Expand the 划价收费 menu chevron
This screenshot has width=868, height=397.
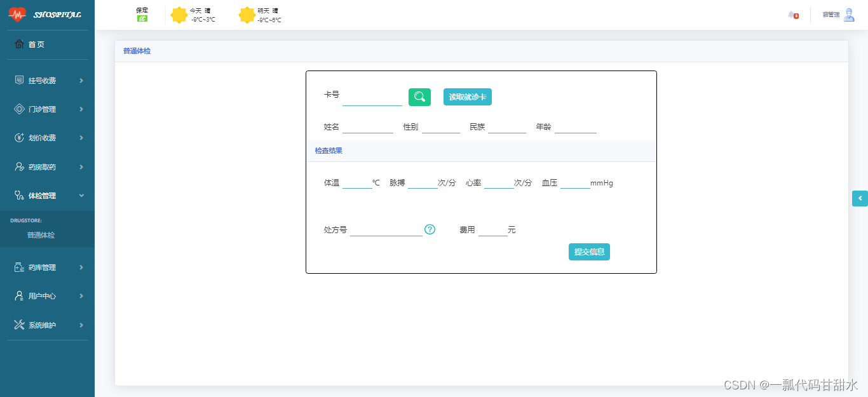point(81,138)
